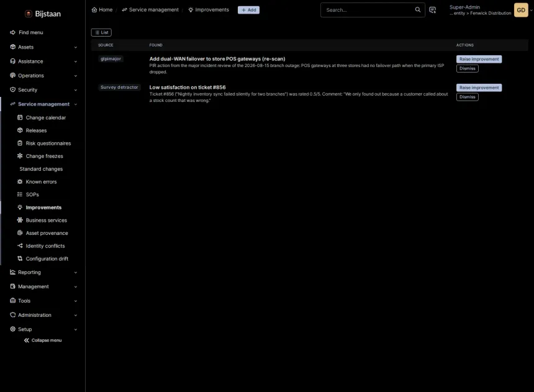Click the Business services icon
The width and height of the screenshot is (534, 392).
coord(20,220)
